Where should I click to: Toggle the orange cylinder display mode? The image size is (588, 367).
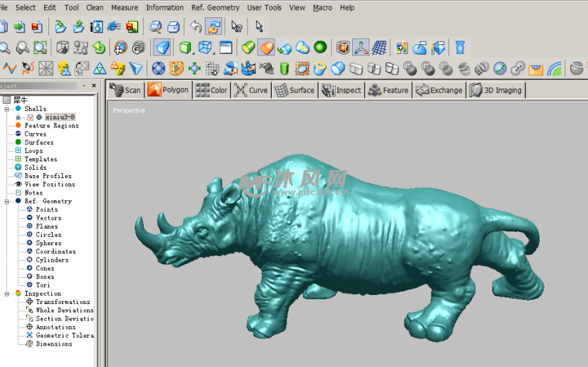coord(266,48)
